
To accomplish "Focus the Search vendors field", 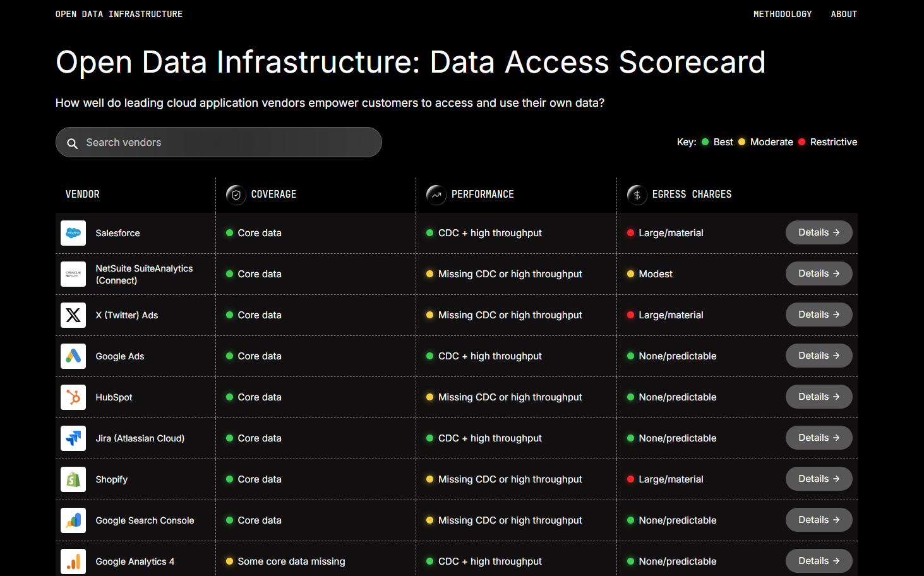I will click(x=227, y=143).
